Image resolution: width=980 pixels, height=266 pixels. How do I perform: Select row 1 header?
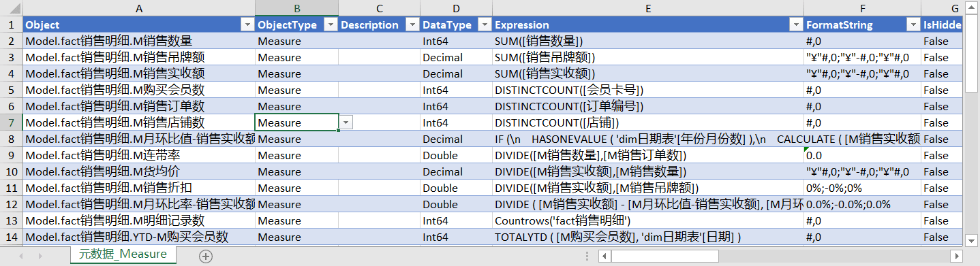11,24
